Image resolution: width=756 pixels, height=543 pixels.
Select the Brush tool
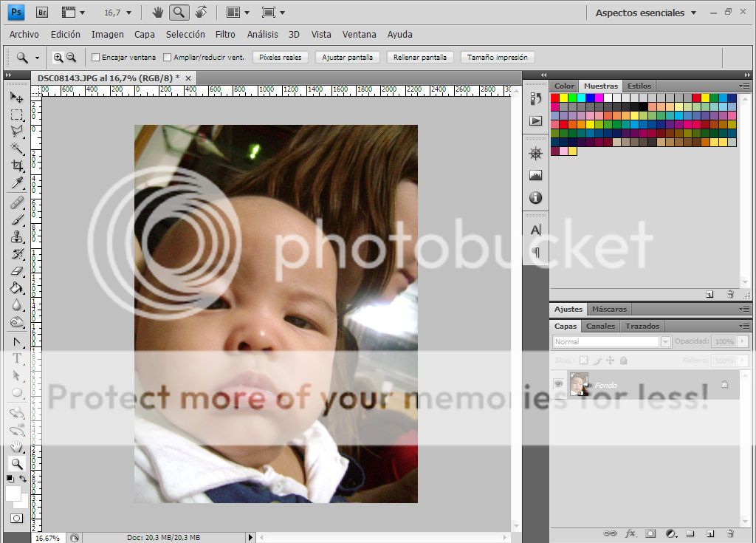[16, 219]
